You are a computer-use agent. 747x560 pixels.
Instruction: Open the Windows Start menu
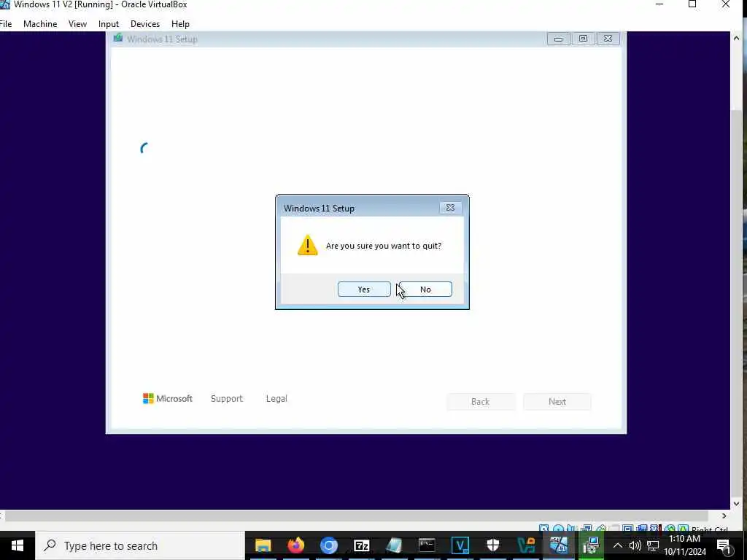tap(18, 545)
